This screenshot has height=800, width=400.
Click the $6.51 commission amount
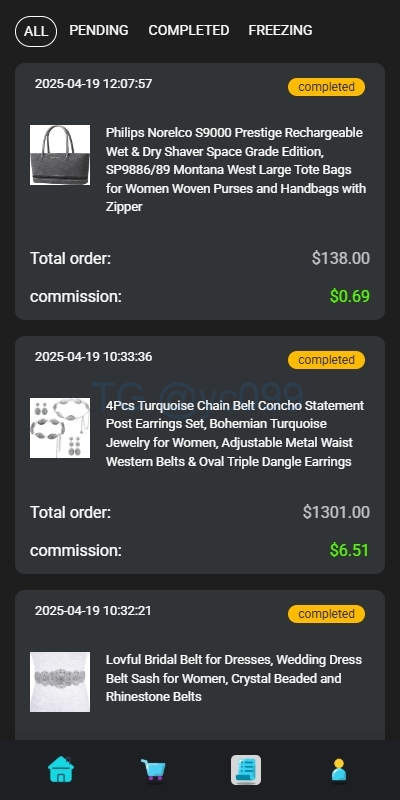click(x=349, y=550)
